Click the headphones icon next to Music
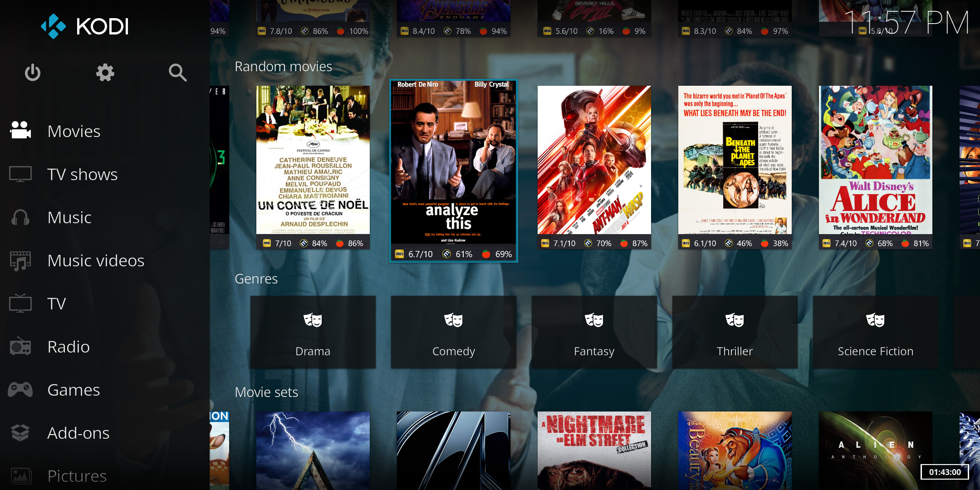 point(20,217)
